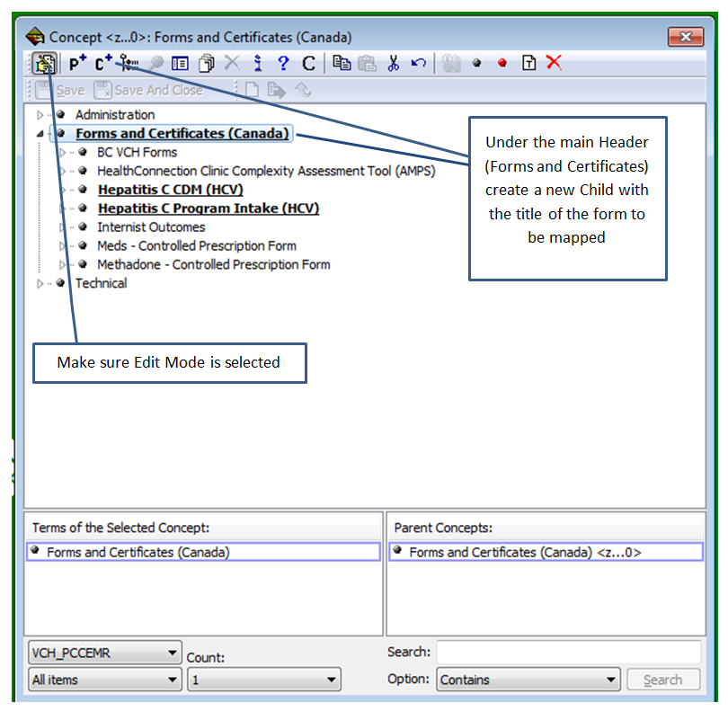Expand the Administration tree node
The image size is (728, 711).
click(40, 115)
